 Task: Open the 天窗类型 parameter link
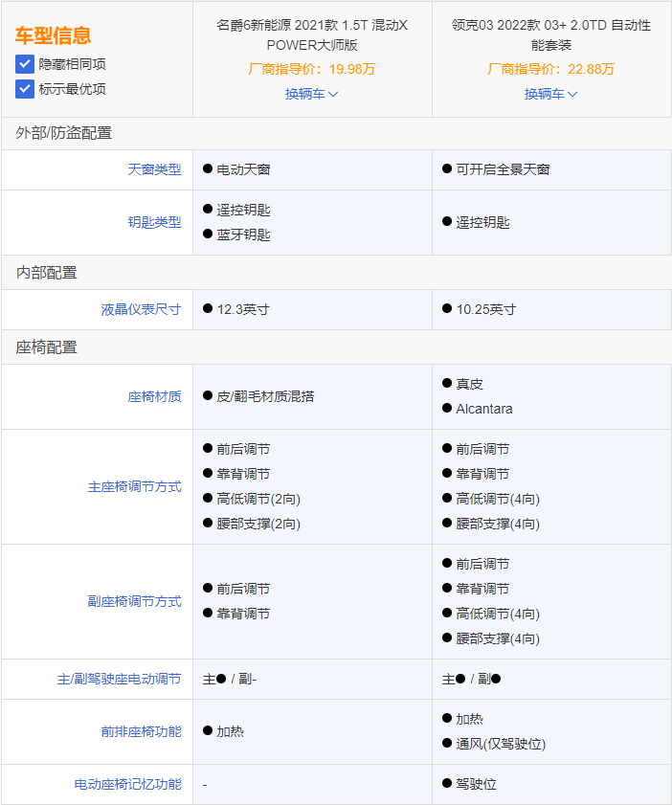click(154, 169)
